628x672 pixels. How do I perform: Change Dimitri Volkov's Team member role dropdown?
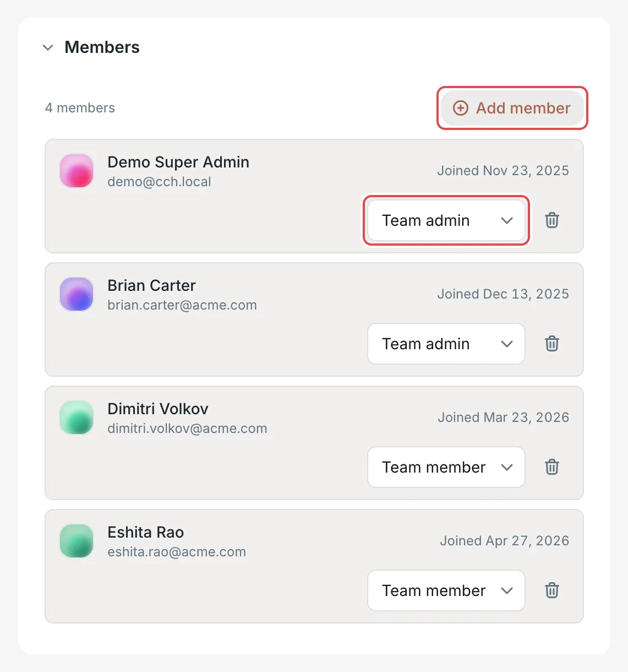[x=446, y=467]
